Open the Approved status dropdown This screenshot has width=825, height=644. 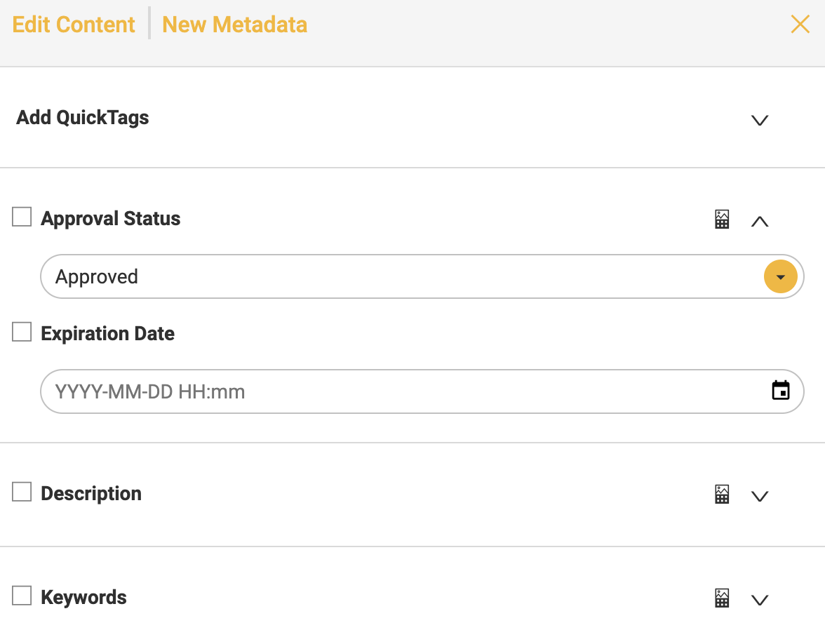coord(422,276)
